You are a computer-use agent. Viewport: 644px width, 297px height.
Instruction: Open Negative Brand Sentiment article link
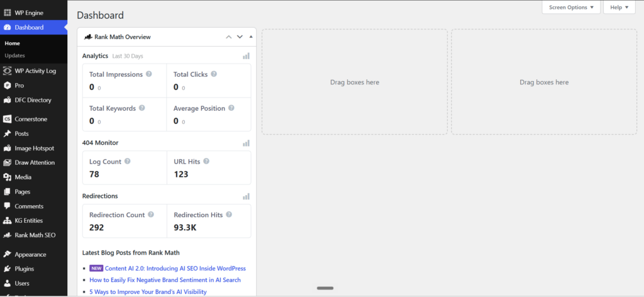[165, 280]
